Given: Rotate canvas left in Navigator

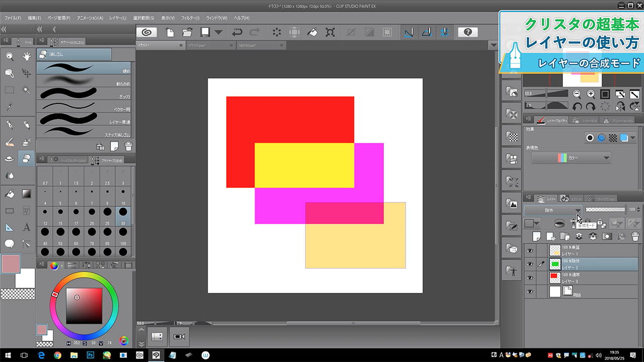Looking at the screenshot, I should [577, 106].
